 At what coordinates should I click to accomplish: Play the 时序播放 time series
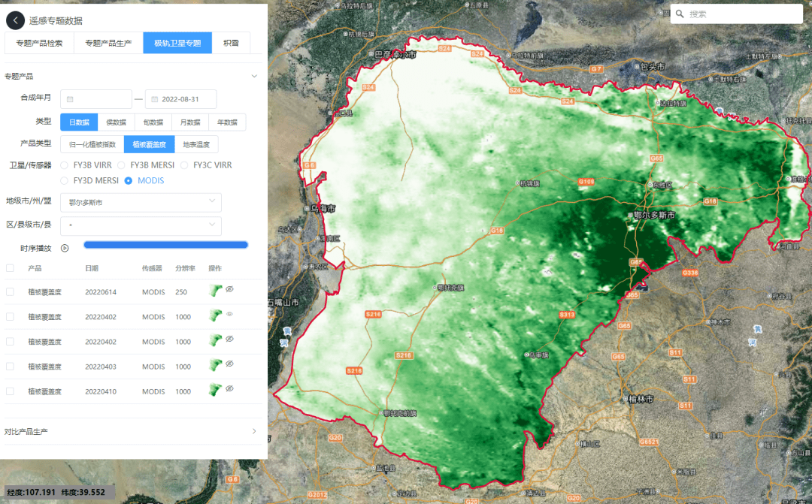coord(65,248)
